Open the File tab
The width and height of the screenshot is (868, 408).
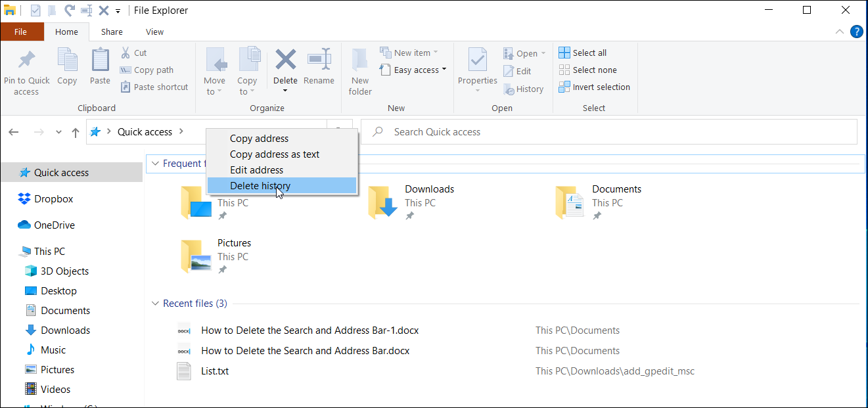point(21,32)
